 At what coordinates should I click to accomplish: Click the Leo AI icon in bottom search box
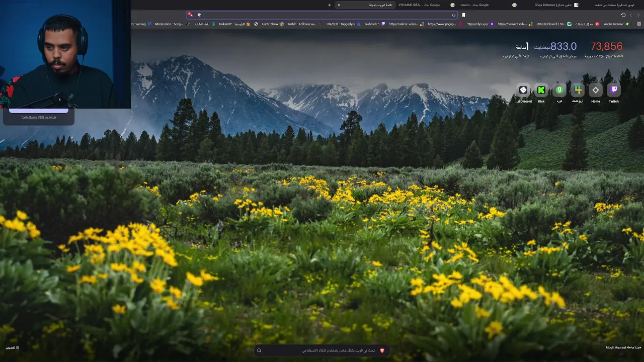click(x=382, y=350)
